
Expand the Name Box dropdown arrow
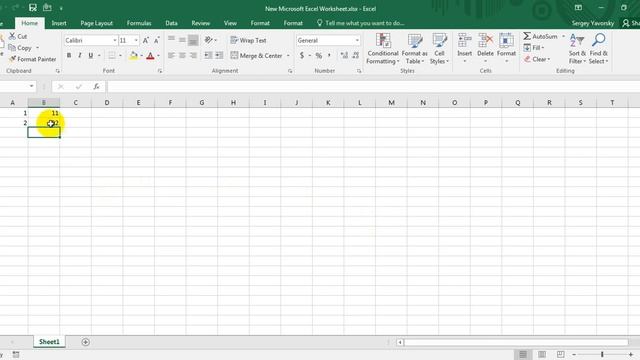point(31,86)
